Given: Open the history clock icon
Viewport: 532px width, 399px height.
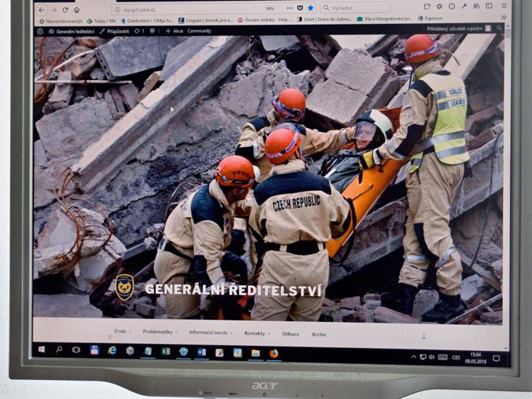Looking at the screenshot, I should click(x=451, y=6).
